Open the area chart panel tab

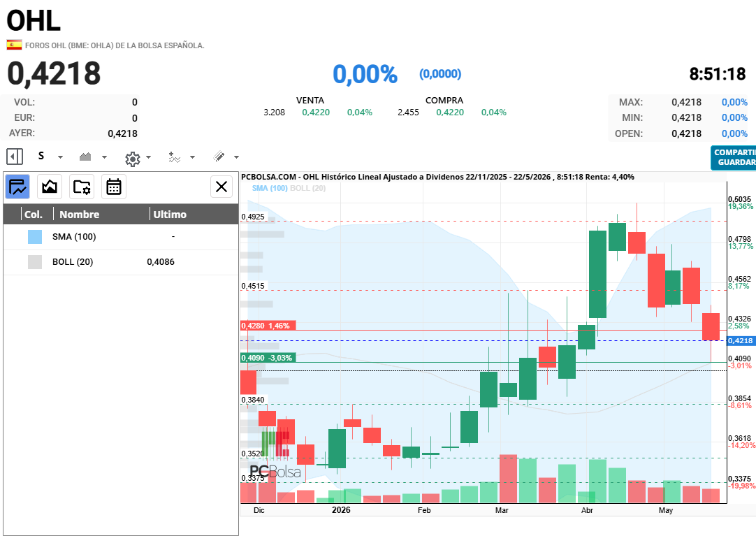(50, 187)
